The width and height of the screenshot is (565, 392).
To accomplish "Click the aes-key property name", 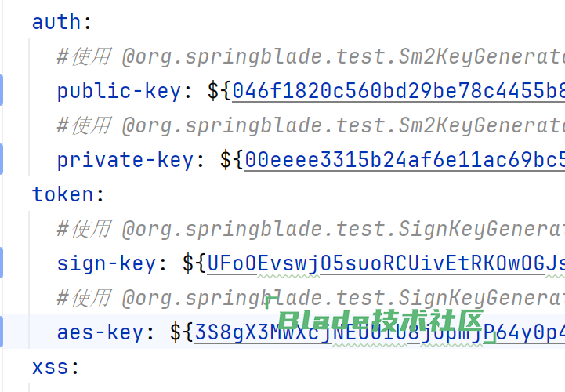I will coord(100,332).
